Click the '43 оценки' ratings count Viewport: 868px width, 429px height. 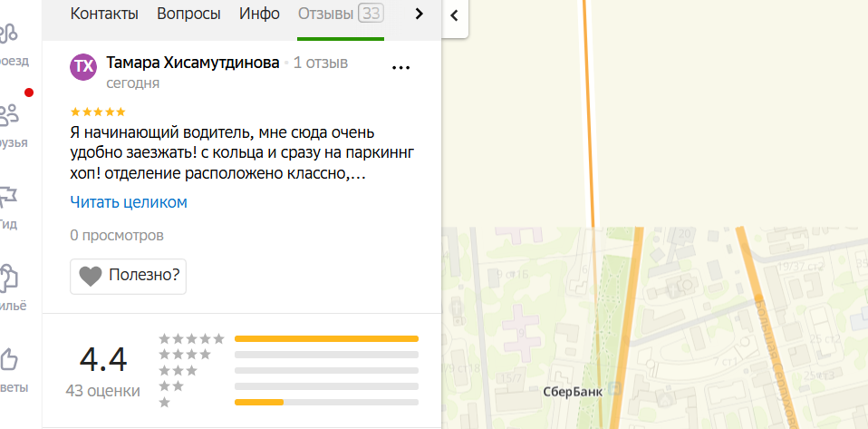[103, 391]
